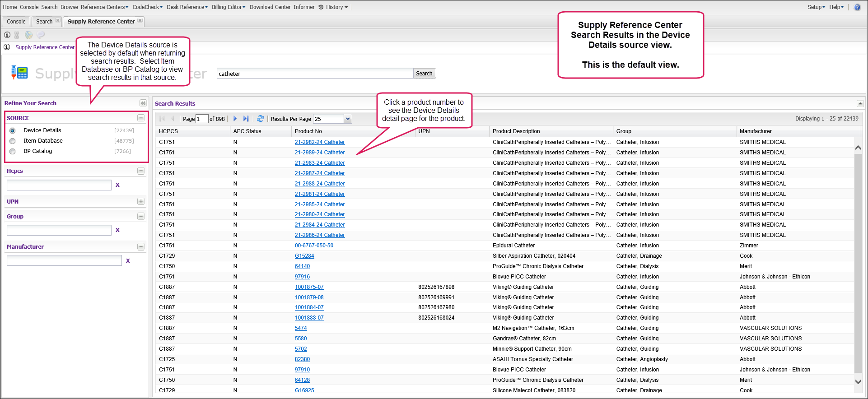Expand the UPN filter section

click(x=141, y=202)
